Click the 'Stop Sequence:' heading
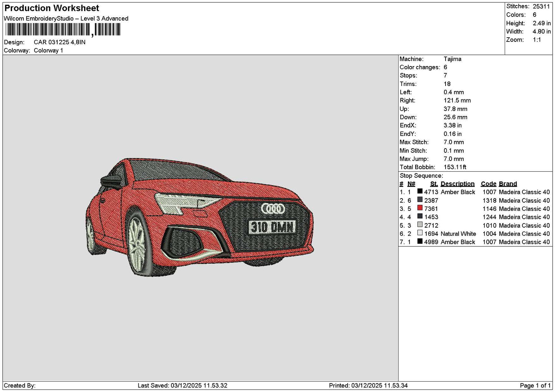The height and width of the screenshot is (392, 555). (421, 176)
